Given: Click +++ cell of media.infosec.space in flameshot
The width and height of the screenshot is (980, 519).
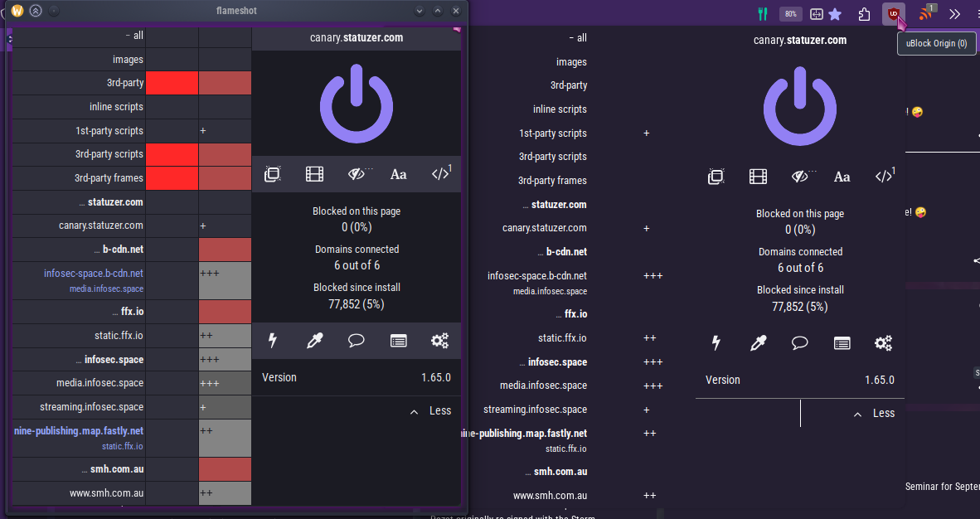Looking at the screenshot, I should (x=225, y=383).
